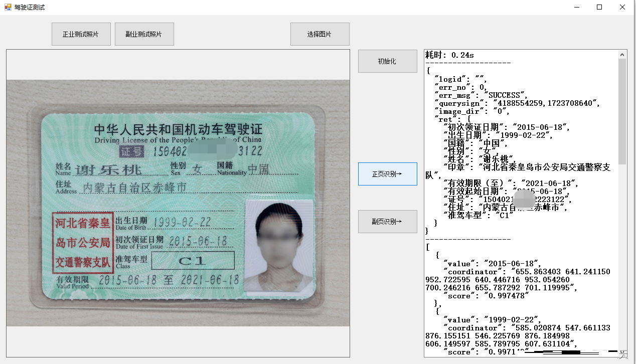Click the scrollbar track below the thumb
Viewport: 636px width, 364px height.
point(622,251)
